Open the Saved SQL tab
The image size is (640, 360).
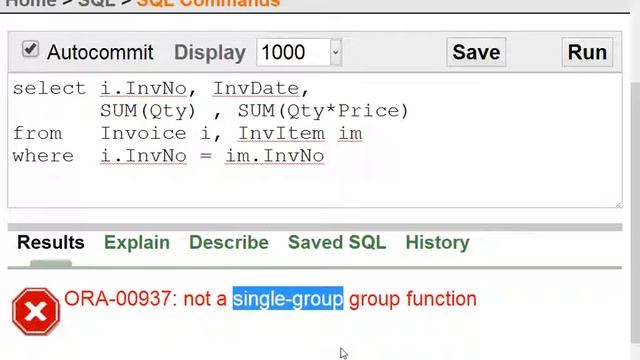(x=337, y=242)
